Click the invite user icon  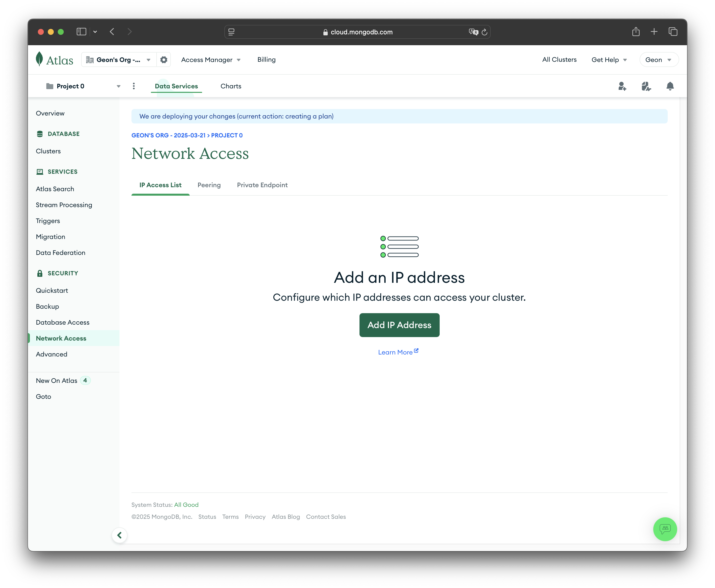point(622,86)
